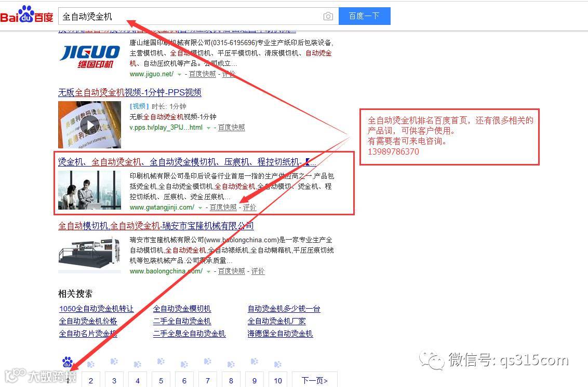Expand dropdown arrow next to v.pps.tv URL
Image resolution: width=588 pixels, height=387 pixels.
[208, 128]
